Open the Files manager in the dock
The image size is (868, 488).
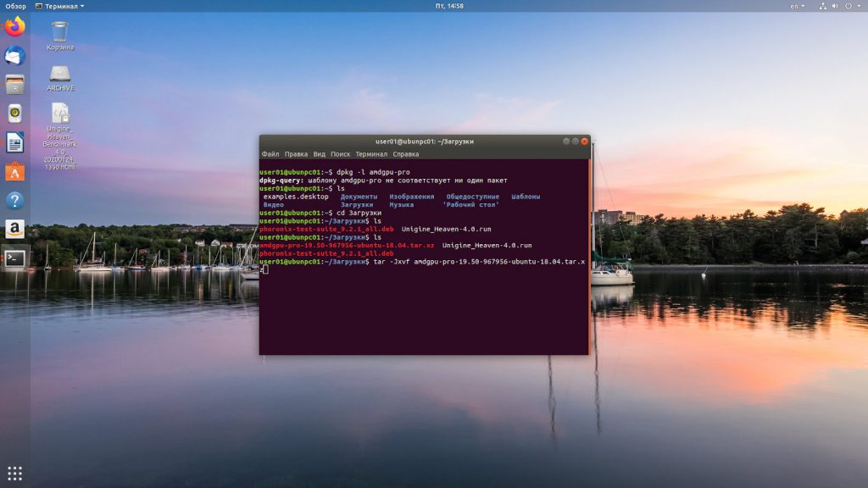15,85
